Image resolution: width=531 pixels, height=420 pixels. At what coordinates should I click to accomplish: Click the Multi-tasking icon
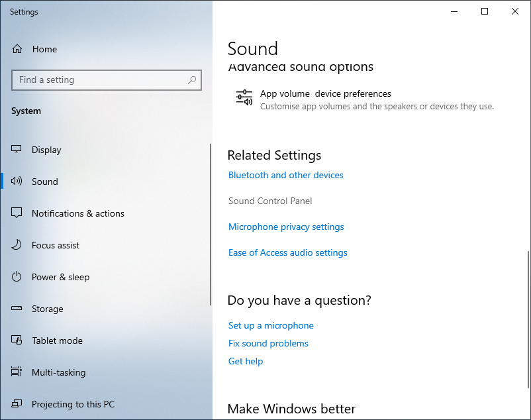tap(17, 372)
